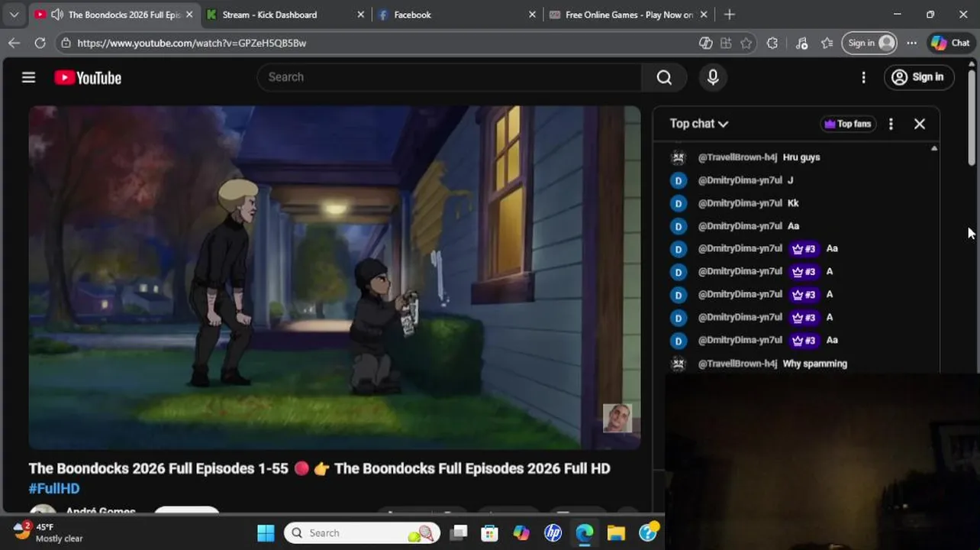This screenshot has width=980, height=550.
Task: Click the split screen icon in address bar
Action: [x=726, y=43]
